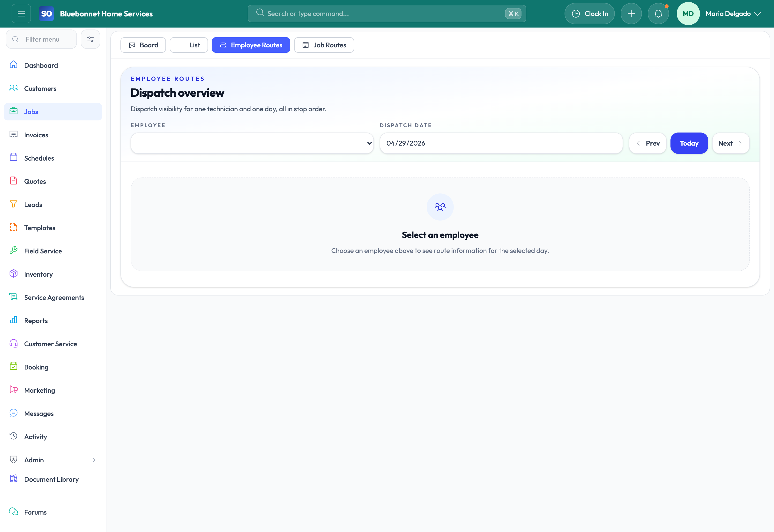
Task: Click the Search or type command box
Action: click(x=387, y=14)
